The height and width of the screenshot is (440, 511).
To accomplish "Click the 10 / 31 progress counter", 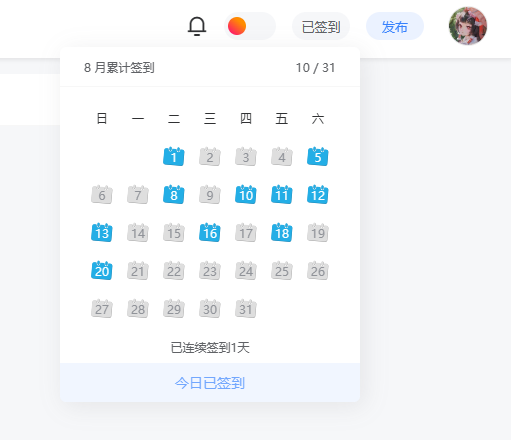I will point(315,68).
